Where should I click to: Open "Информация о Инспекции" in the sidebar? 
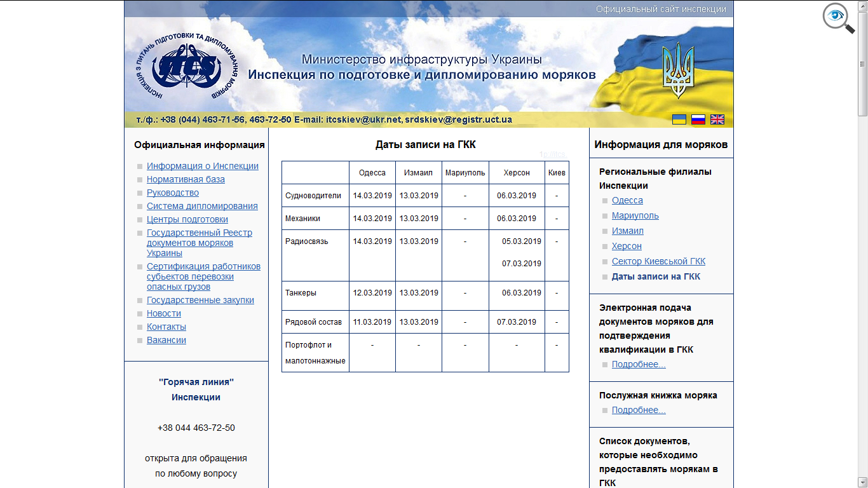[201, 166]
